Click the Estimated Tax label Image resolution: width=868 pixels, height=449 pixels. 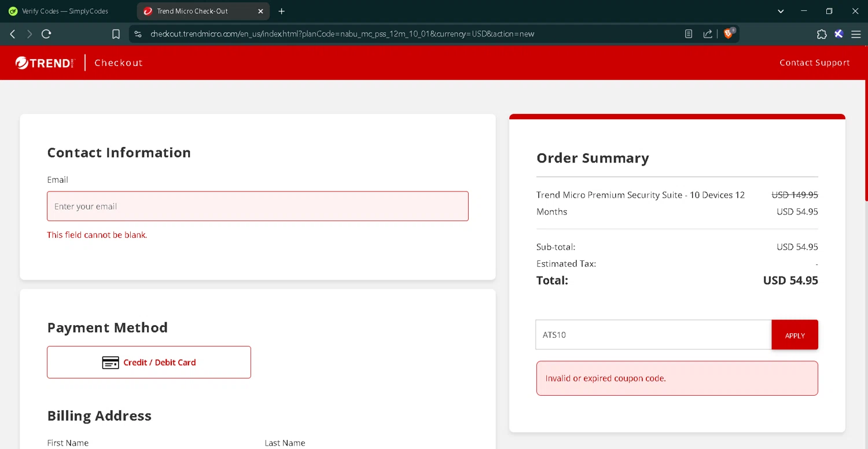coord(566,264)
